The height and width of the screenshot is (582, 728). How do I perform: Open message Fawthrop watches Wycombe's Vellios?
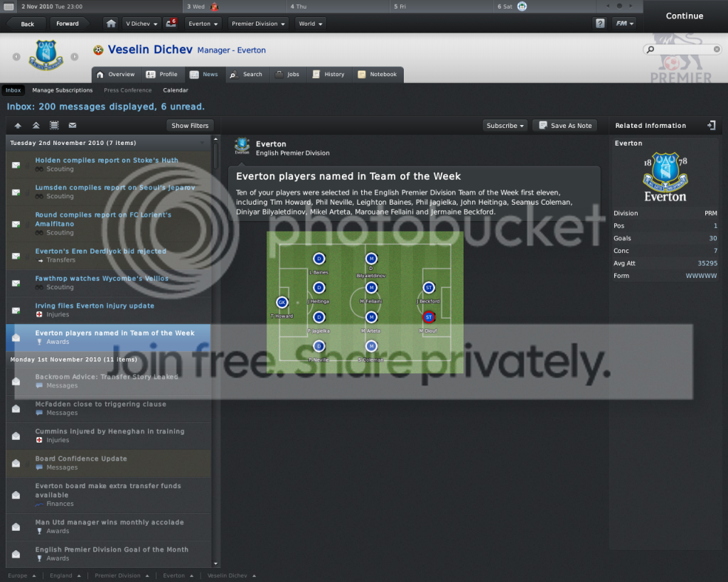109,283
